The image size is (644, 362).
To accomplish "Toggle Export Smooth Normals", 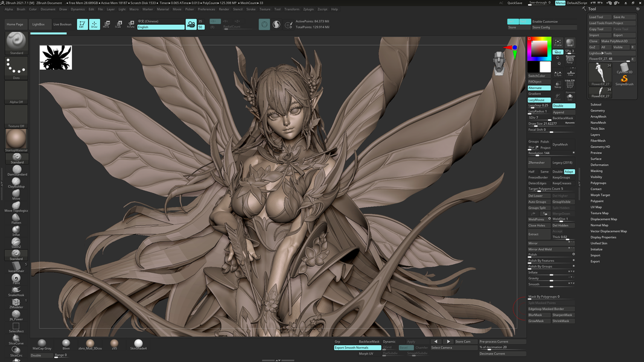I will pyautogui.click(x=357, y=348).
